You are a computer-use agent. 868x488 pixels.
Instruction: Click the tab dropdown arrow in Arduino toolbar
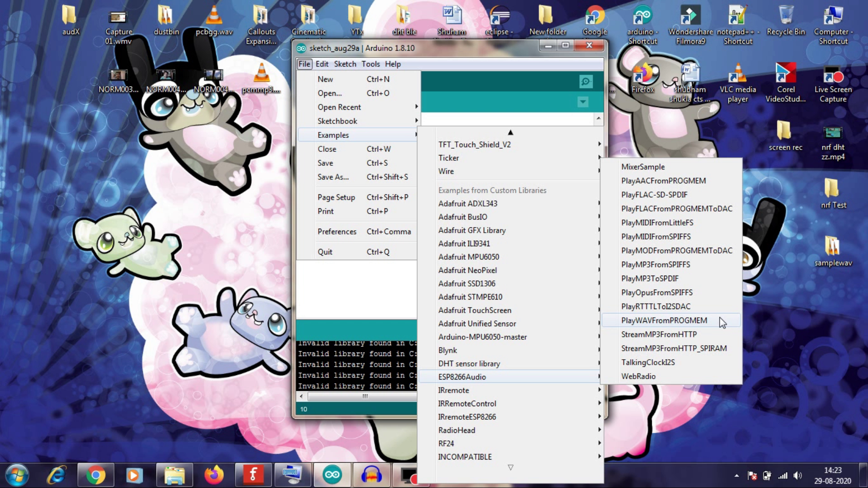tap(583, 102)
